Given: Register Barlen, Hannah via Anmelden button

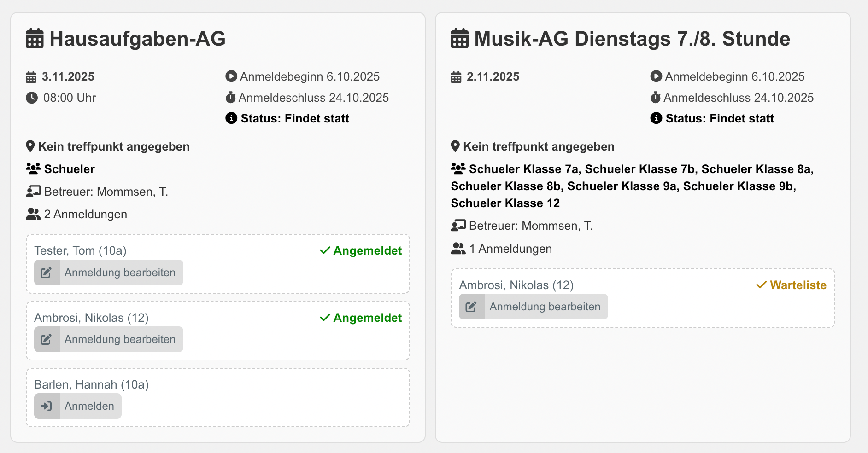Looking at the screenshot, I should tap(78, 406).
